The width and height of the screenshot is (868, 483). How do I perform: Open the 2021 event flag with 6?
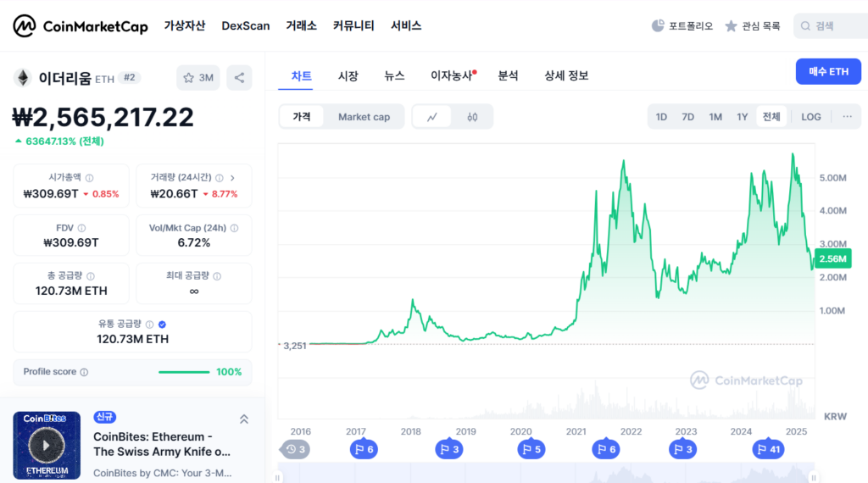(605, 449)
